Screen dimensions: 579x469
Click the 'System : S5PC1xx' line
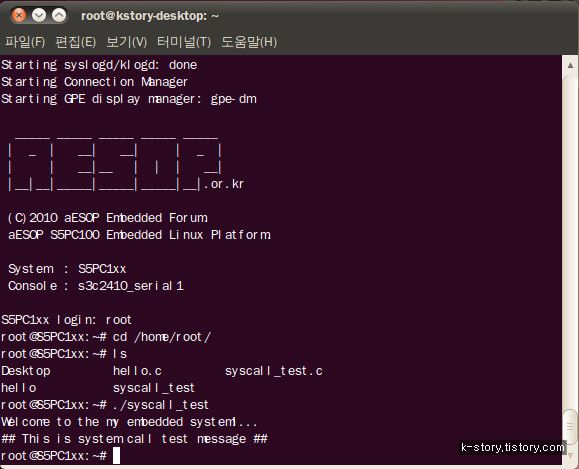click(67, 269)
